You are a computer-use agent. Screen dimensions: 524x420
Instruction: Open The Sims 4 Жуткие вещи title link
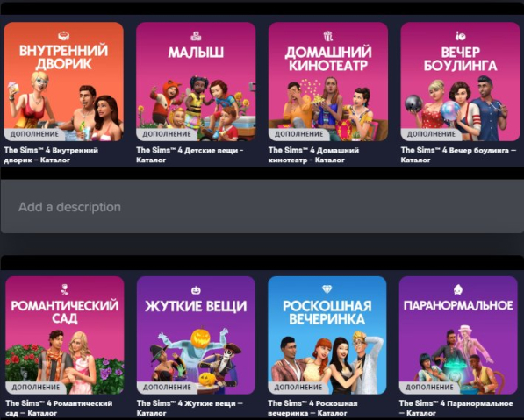[190, 408]
